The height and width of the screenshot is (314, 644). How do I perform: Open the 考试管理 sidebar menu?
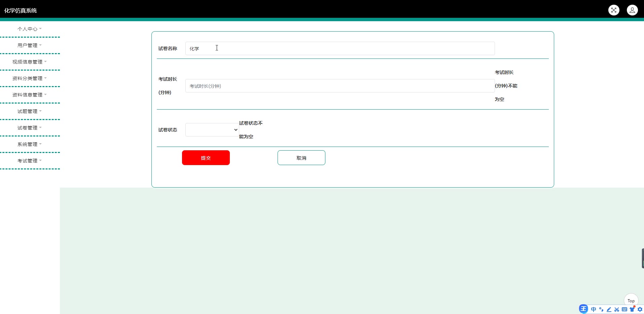[x=30, y=161]
